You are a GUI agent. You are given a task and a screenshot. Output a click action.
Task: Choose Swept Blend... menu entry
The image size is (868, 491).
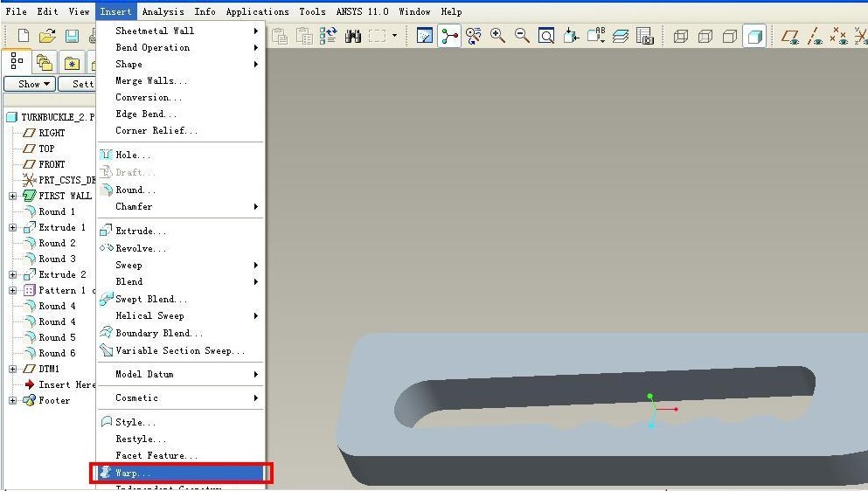click(x=180, y=299)
